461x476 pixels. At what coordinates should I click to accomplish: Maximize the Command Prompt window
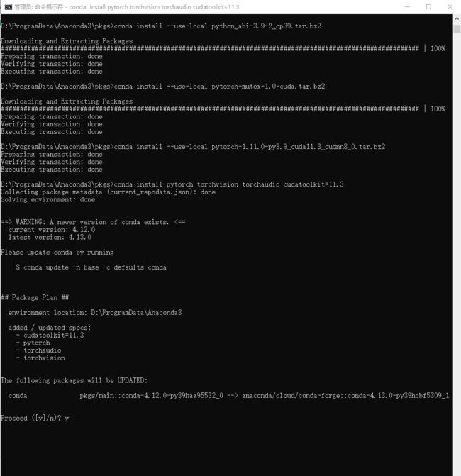pyautogui.click(x=428, y=6)
